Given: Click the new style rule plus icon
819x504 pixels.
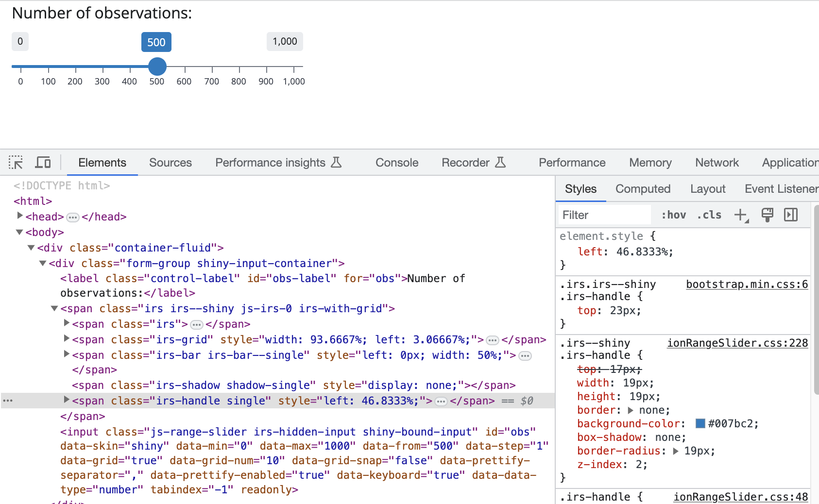Looking at the screenshot, I should pyautogui.click(x=740, y=215).
